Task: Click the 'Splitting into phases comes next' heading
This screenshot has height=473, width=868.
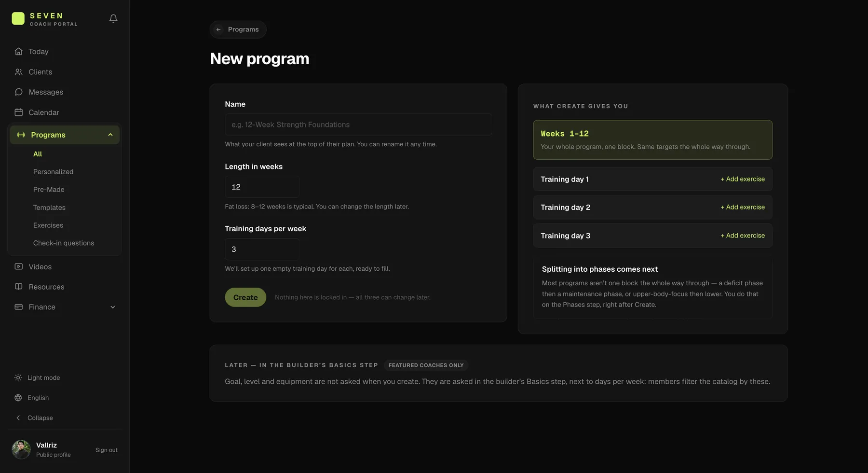Action: 599,269
